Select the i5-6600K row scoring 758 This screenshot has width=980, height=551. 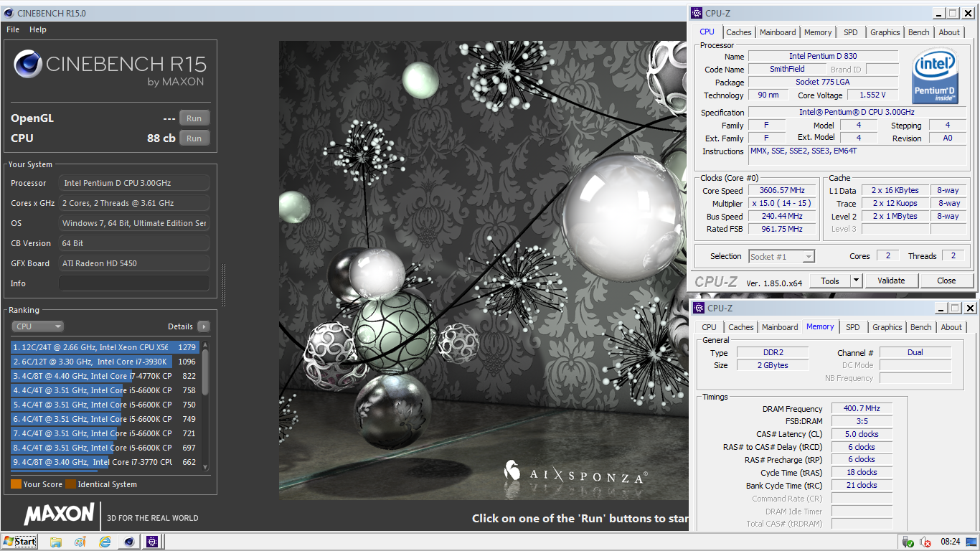point(105,390)
